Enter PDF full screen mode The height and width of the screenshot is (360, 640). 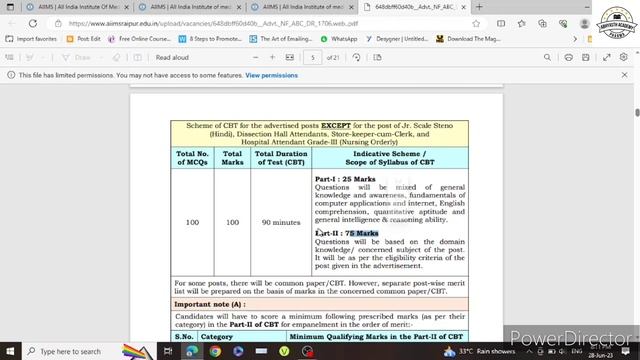pyautogui.click(x=607, y=58)
